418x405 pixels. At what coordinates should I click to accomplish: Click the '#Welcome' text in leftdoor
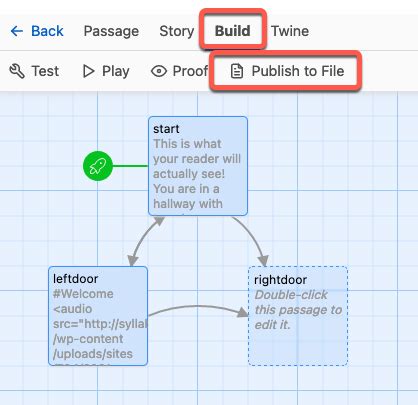pyautogui.click(x=83, y=294)
